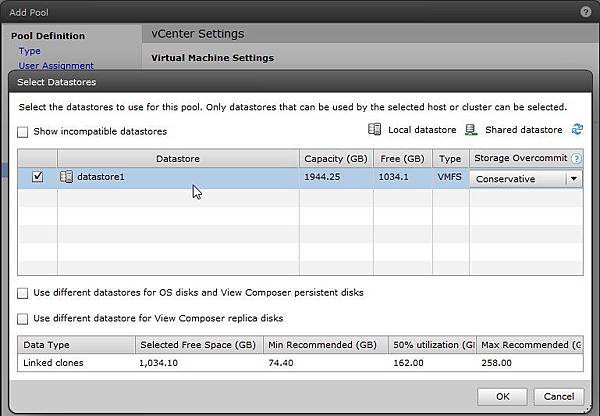The height and width of the screenshot is (416, 600).
Task: Open the Conservative overcommit dropdown
Action: click(x=573, y=179)
